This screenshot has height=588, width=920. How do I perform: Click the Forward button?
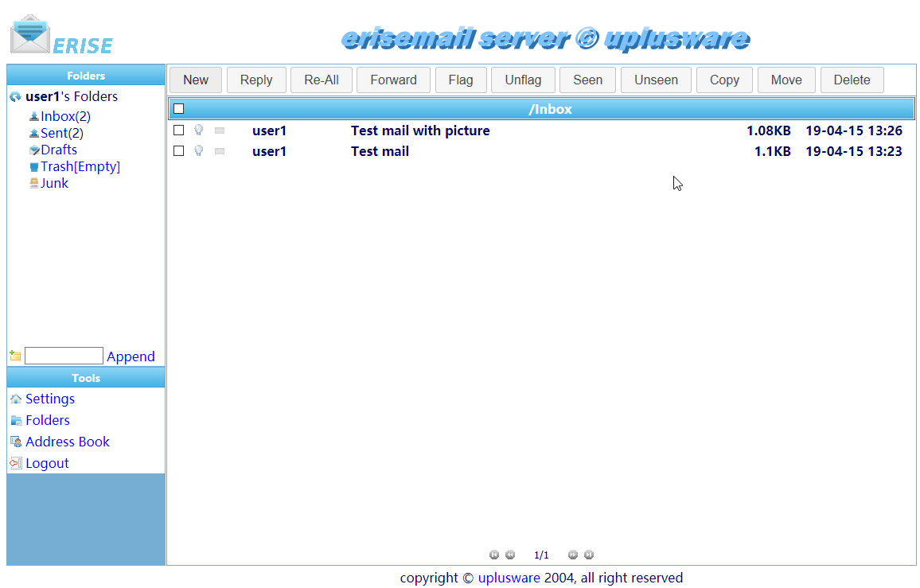point(394,80)
